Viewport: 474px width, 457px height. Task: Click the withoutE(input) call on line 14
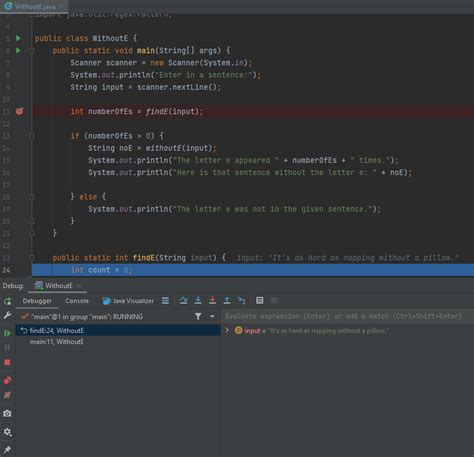[x=180, y=148]
